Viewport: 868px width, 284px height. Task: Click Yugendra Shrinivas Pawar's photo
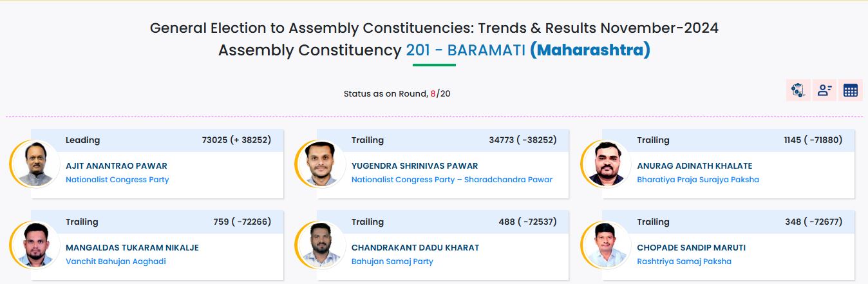coord(318,164)
